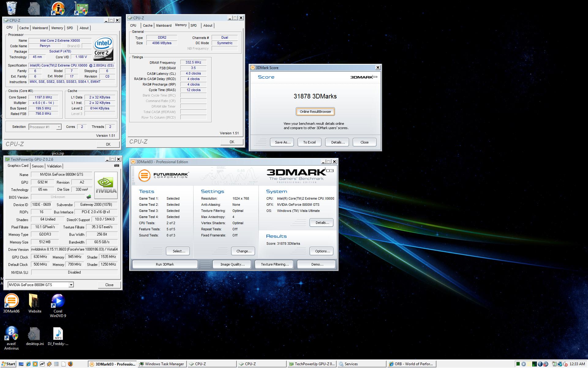Image resolution: width=588 pixels, height=368 pixels.
Task: Launch Windows Media Player from quick launch
Action: 35,364
